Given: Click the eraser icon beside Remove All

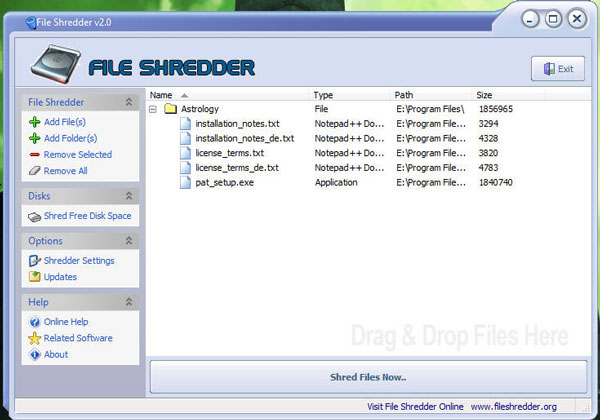Looking at the screenshot, I should tap(34, 171).
